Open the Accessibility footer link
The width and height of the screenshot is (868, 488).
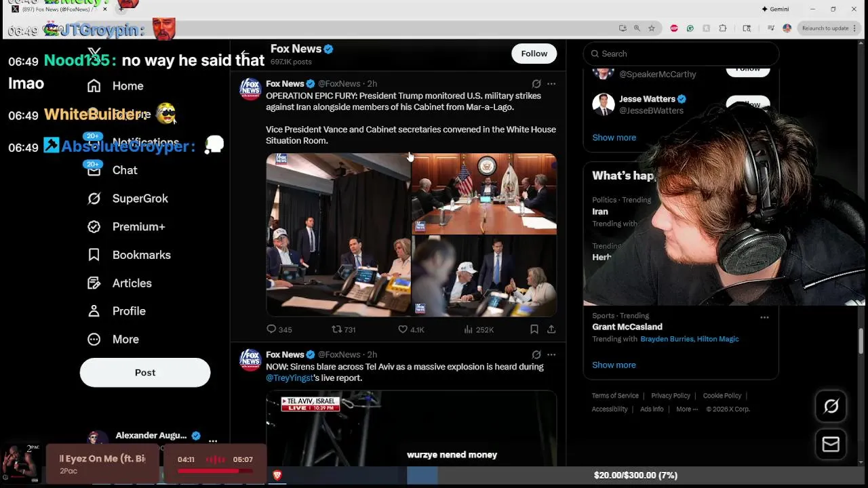pos(610,409)
